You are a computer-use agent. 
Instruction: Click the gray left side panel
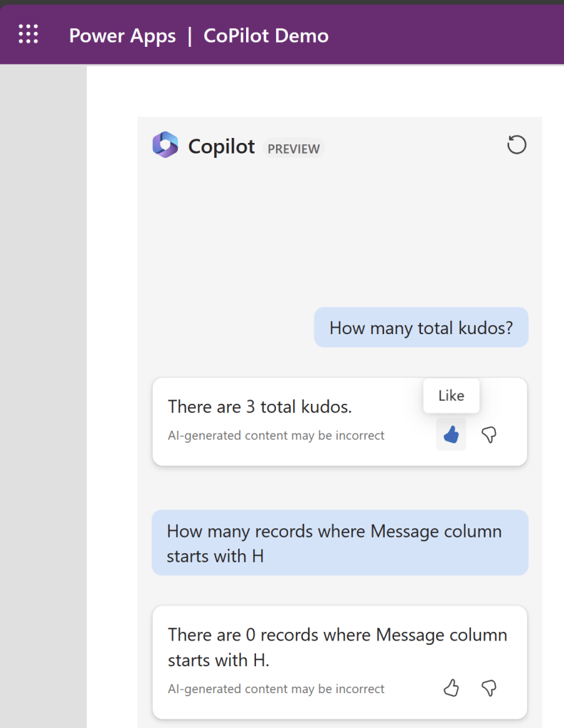[43, 391]
